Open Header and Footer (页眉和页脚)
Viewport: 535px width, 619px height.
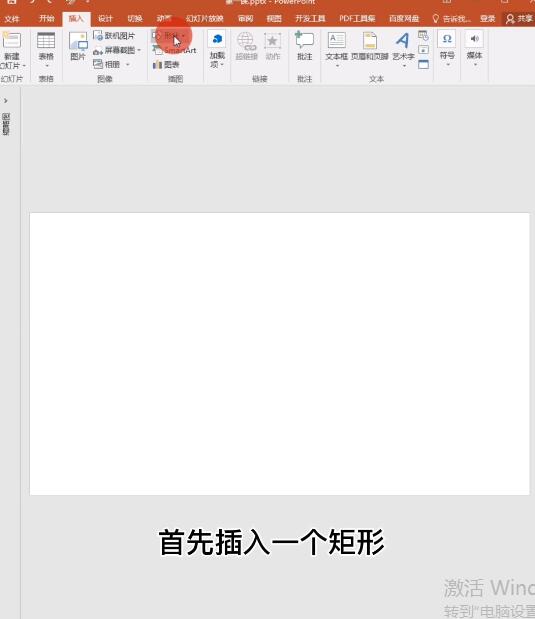coord(370,46)
